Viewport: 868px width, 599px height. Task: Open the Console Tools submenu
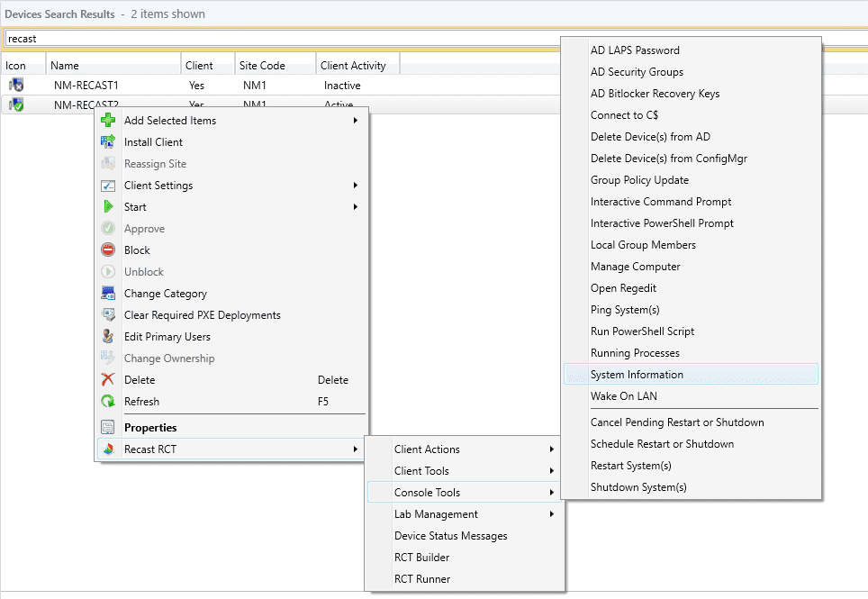pos(432,493)
